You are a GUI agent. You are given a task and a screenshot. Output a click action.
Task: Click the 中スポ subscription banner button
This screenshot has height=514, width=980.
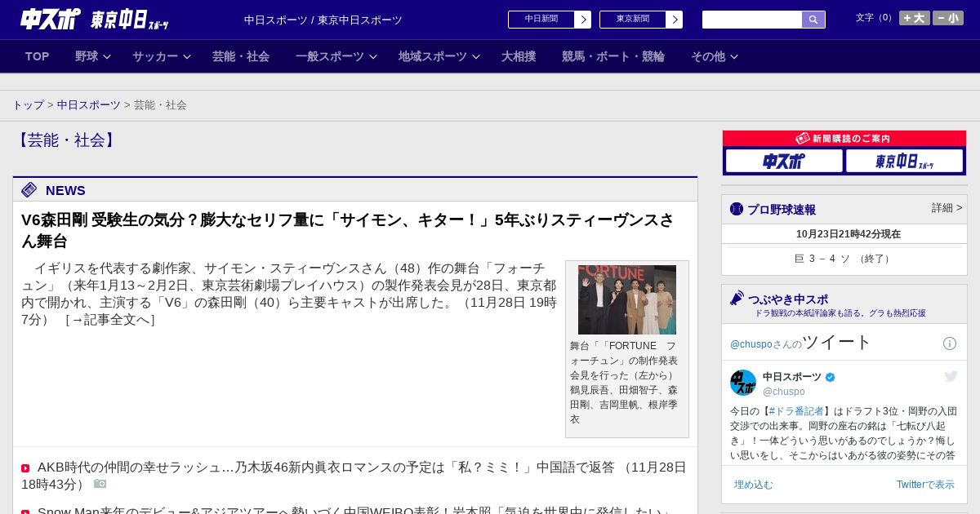click(x=784, y=161)
